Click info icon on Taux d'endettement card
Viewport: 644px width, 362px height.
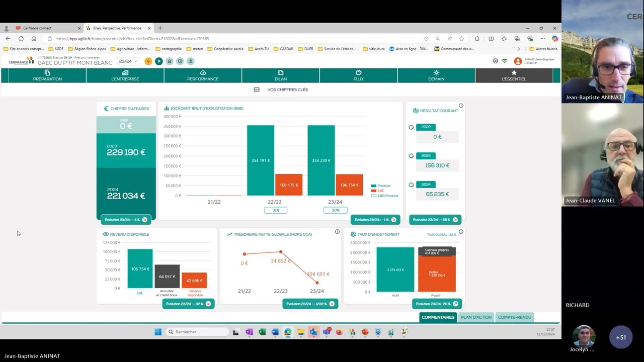[461, 232]
